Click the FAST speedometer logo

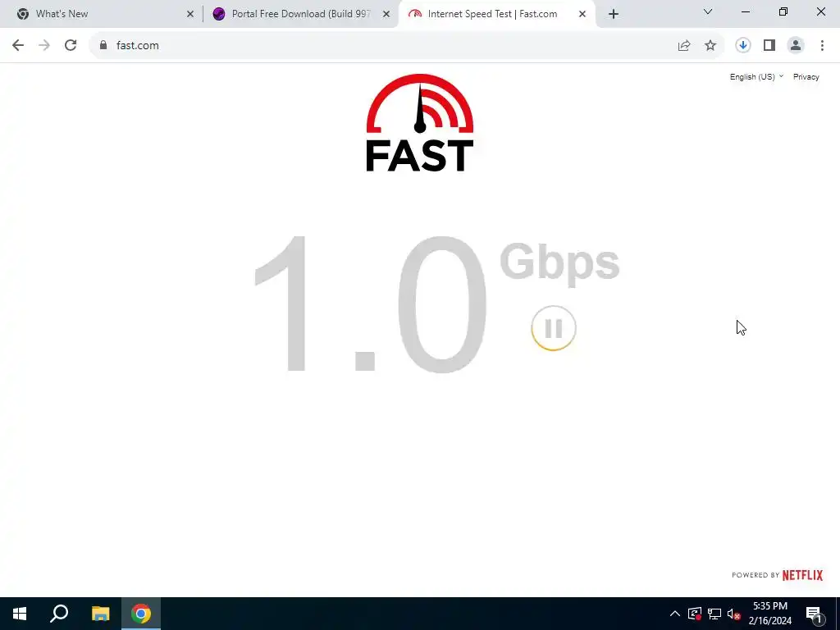(419, 123)
